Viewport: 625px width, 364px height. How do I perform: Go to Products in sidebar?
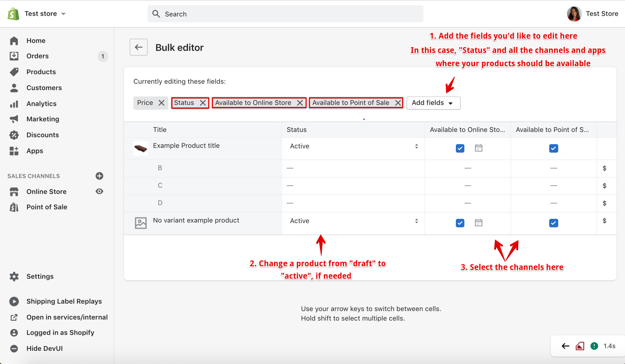[x=41, y=72]
